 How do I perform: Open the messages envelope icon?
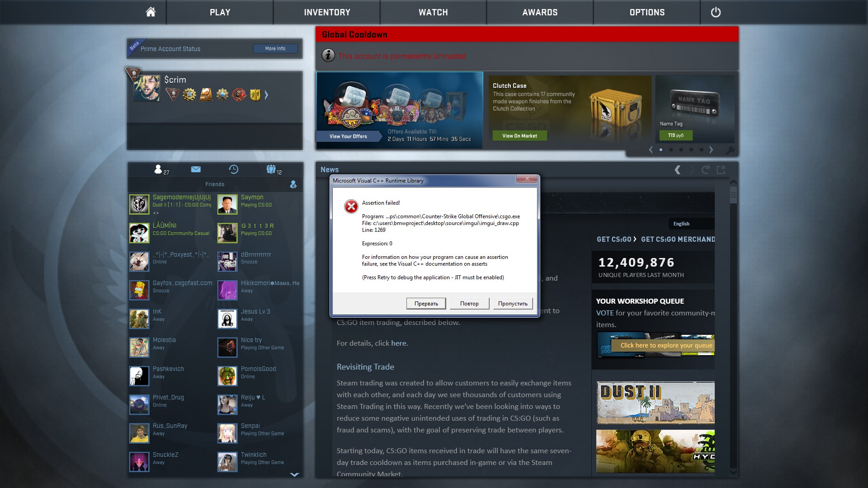click(196, 169)
